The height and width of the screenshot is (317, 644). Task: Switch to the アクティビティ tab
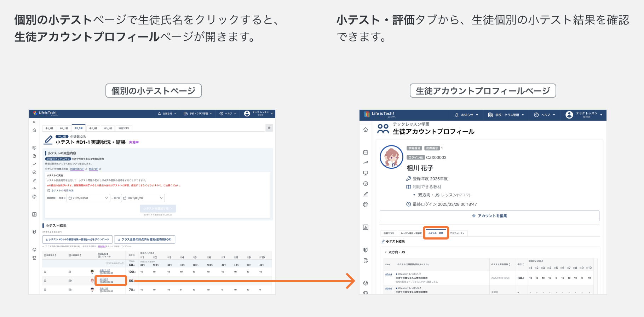[457, 233]
